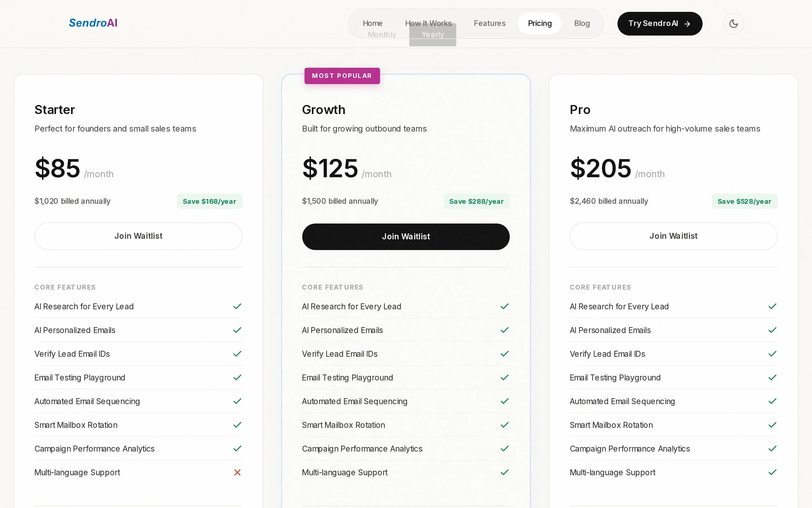Click Pro's AI Research for Every Lead checkmark
This screenshot has height=508, width=812.
click(x=772, y=306)
